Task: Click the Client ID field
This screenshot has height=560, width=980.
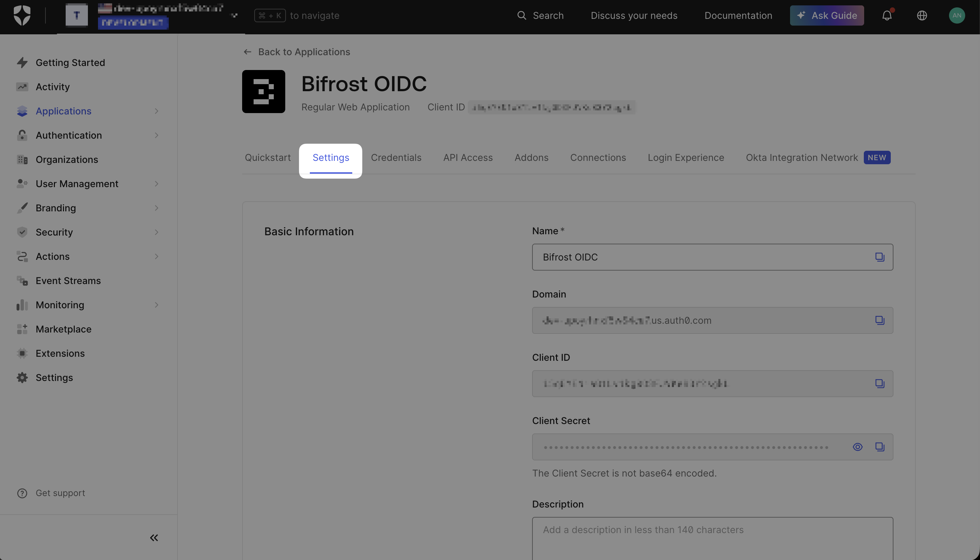Action: (712, 384)
